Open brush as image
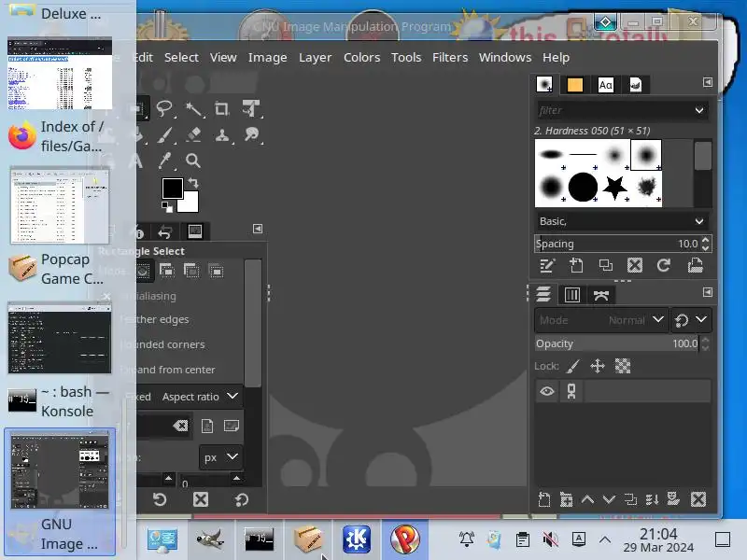This screenshot has width=747, height=560. [x=695, y=265]
